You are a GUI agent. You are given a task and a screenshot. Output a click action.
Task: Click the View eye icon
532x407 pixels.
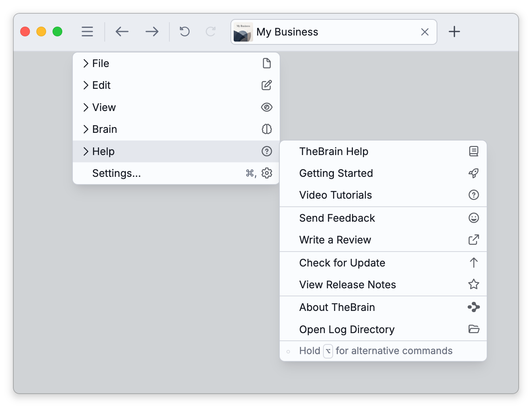(x=267, y=107)
